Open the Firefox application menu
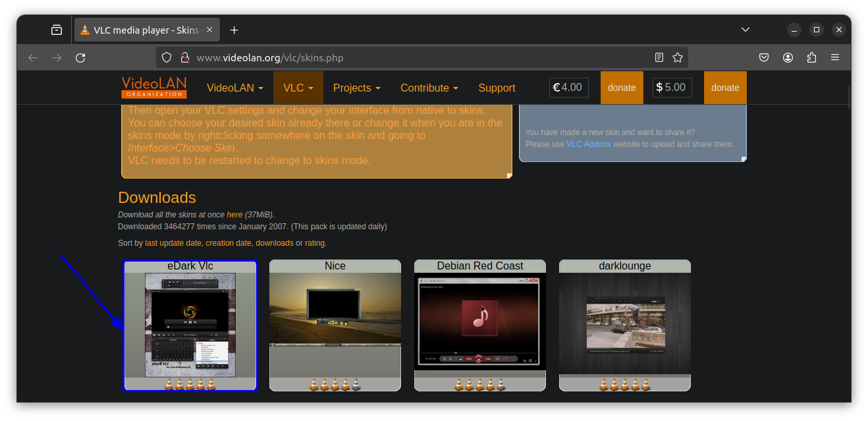The height and width of the screenshot is (421, 868). click(x=835, y=57)
